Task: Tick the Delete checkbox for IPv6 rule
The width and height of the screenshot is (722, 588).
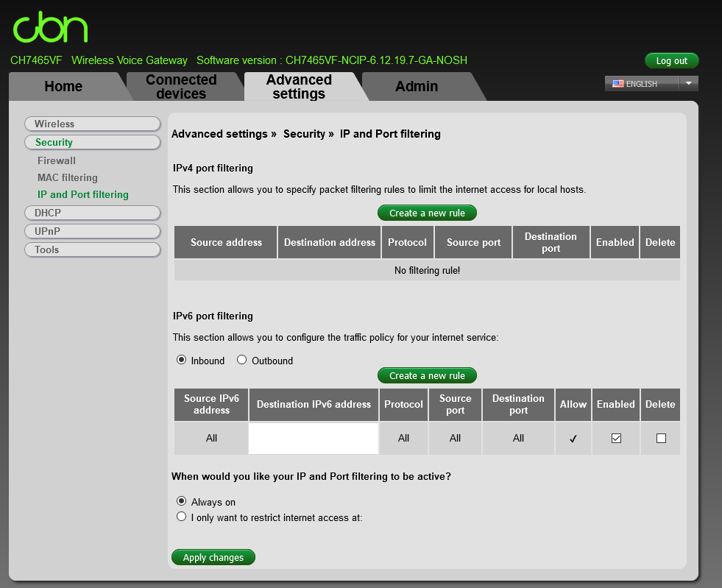Action: click(660, 438)
